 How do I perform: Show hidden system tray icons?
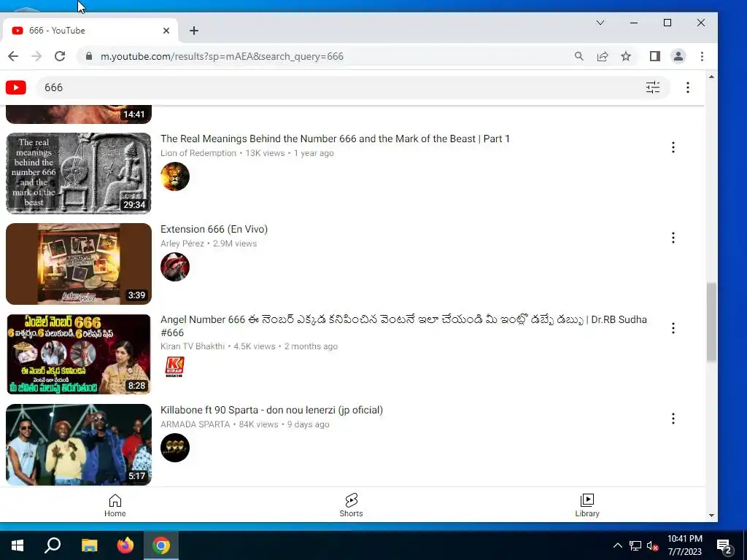click(617, 545)
